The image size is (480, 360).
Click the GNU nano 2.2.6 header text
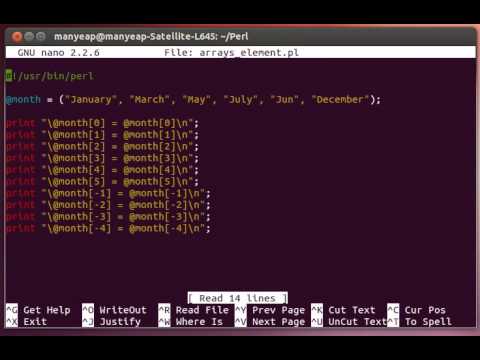(x=59, y=53)
